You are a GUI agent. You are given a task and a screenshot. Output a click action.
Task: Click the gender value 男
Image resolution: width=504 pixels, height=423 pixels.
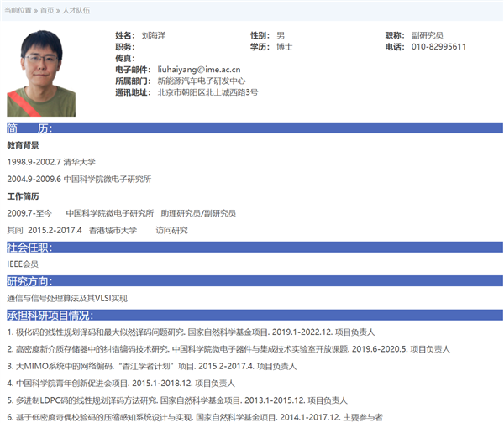pyautogui.click(x=281, y=35)
